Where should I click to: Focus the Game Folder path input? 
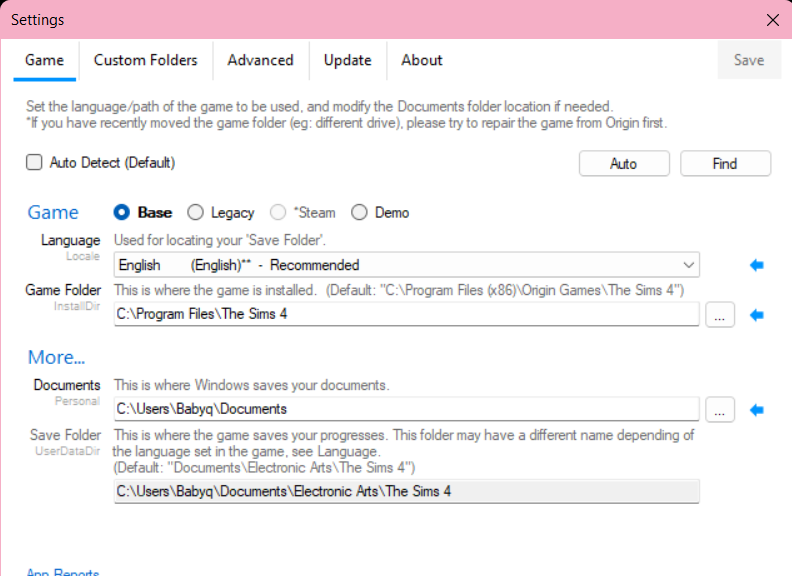coord(407,314)
